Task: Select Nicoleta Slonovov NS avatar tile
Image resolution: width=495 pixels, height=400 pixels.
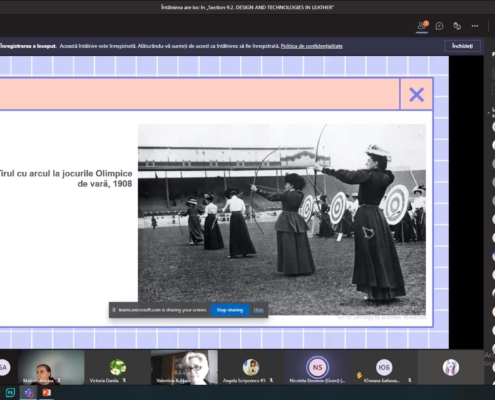Action: (317, 367)
